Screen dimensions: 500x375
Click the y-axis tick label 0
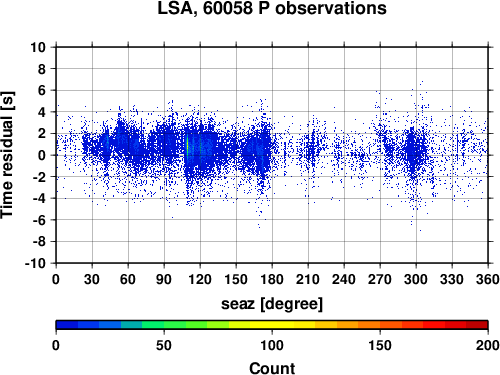point(42,155)
